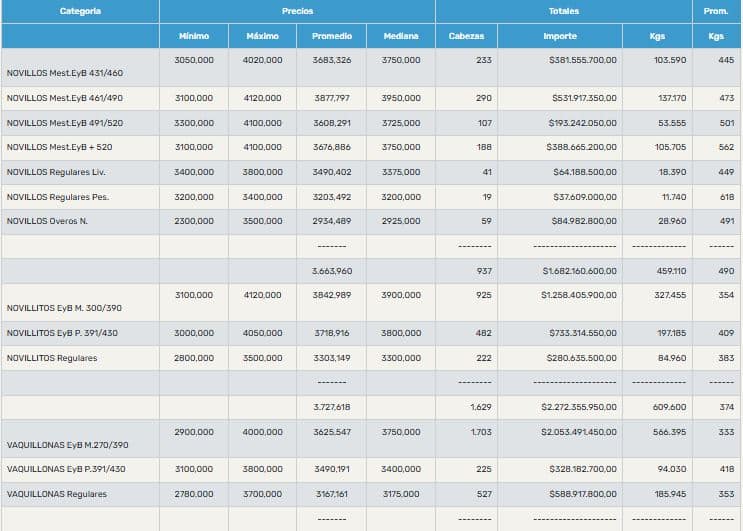Click the $531.917.350,00 importe value

coord(584,98)
